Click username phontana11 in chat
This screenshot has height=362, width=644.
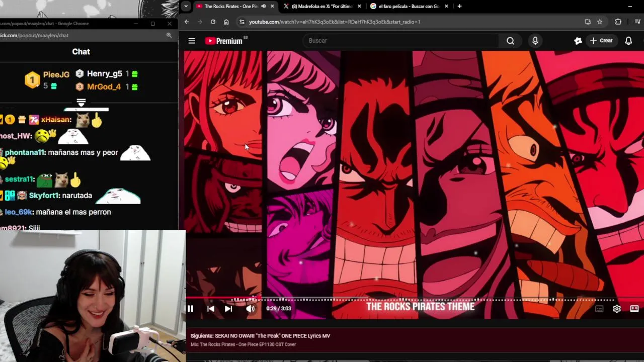[x=25, y=152]
